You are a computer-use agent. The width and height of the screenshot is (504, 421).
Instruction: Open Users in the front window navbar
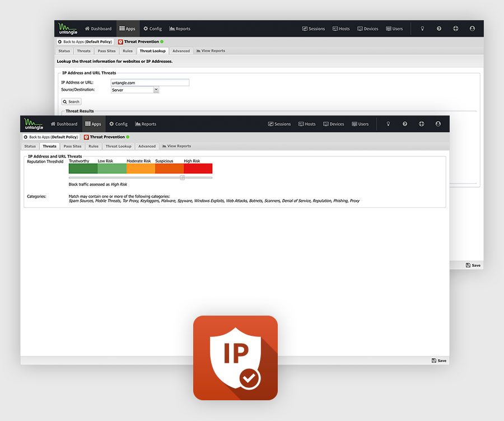click(360, 124)
